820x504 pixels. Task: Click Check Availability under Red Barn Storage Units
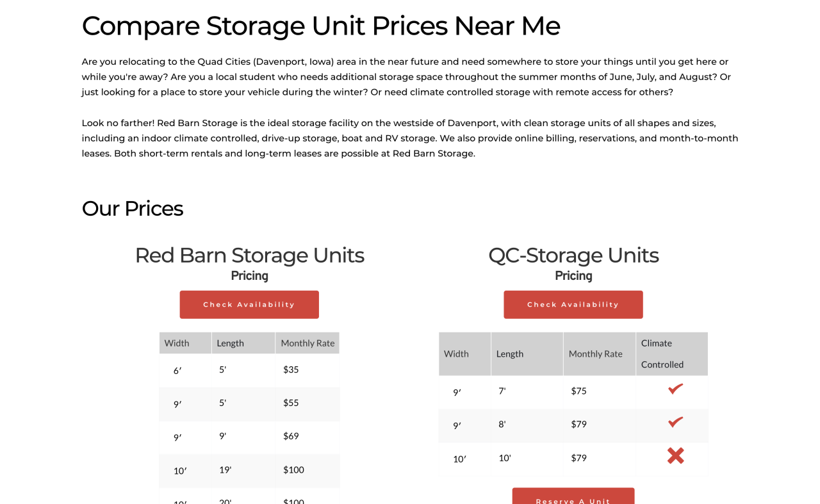click(249, 304)
